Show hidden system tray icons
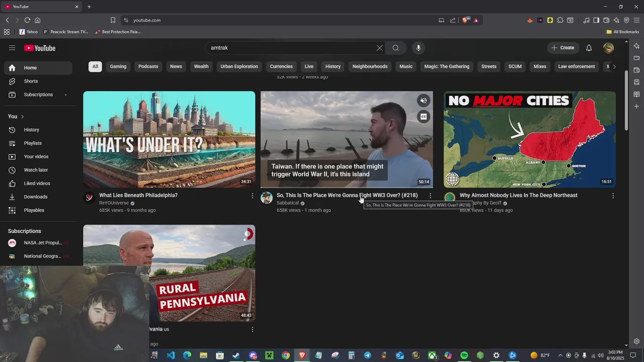 click(560, 355)
